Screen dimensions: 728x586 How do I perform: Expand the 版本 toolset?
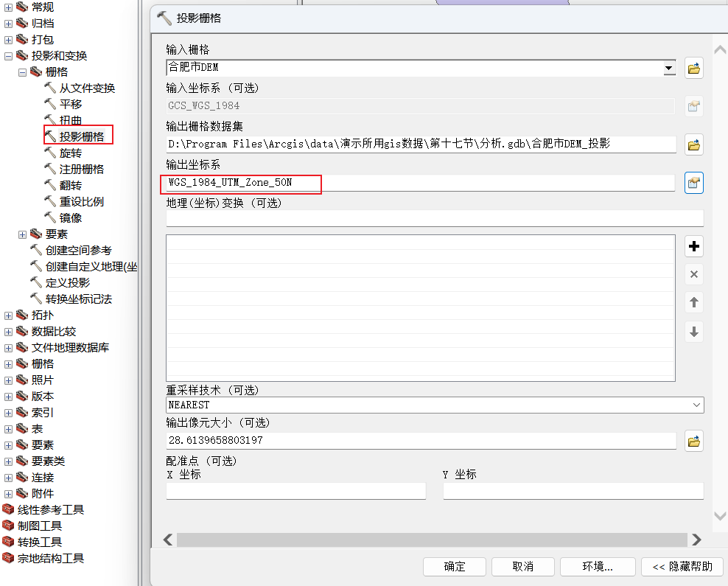click(x=8, y=397)
